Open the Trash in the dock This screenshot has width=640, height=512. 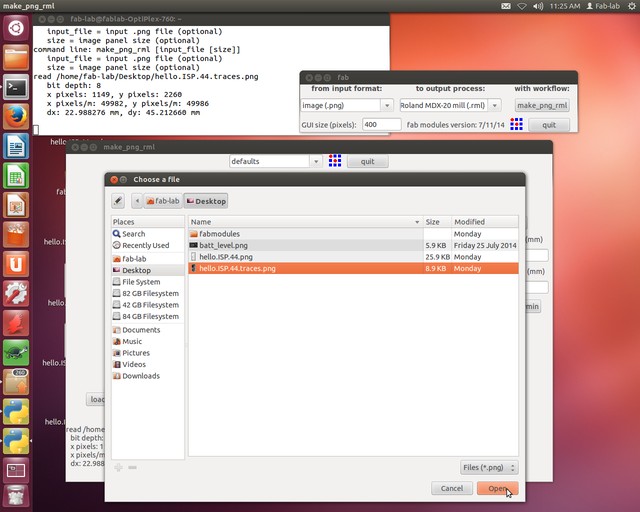(x=16, y=496)
